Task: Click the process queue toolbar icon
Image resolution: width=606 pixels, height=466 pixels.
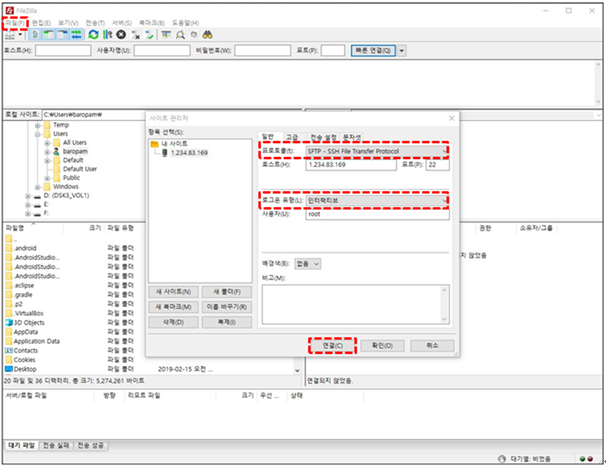Action: [107, 35]
